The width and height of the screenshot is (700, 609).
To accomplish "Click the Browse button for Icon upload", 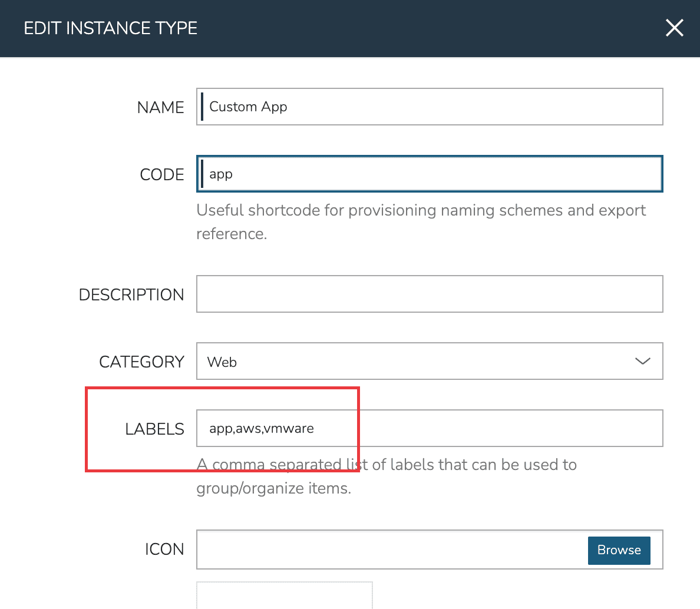I will tap(619, 550).
